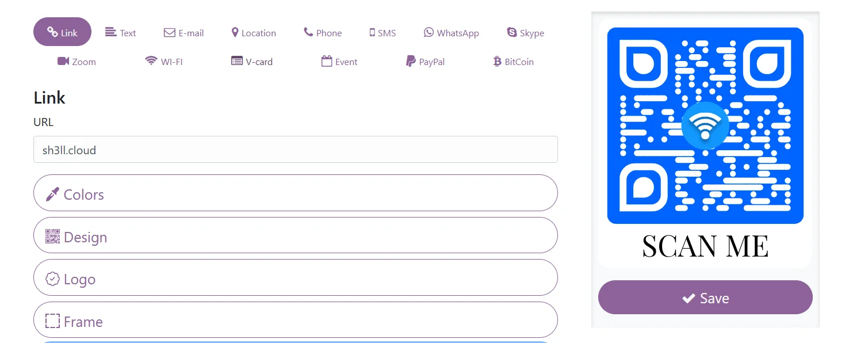Expand the Frame section
The image size is (868, 343).
pyautogui.click(x=296, y=320)
